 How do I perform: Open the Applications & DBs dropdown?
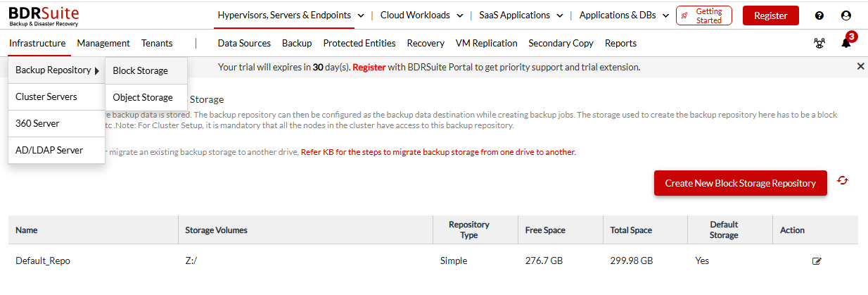click(x=623, y=15)
